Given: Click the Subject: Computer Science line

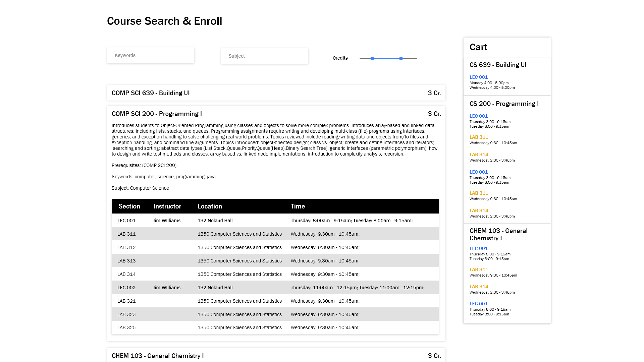Looking at the screenshot, I should click(x=140, y=188).
